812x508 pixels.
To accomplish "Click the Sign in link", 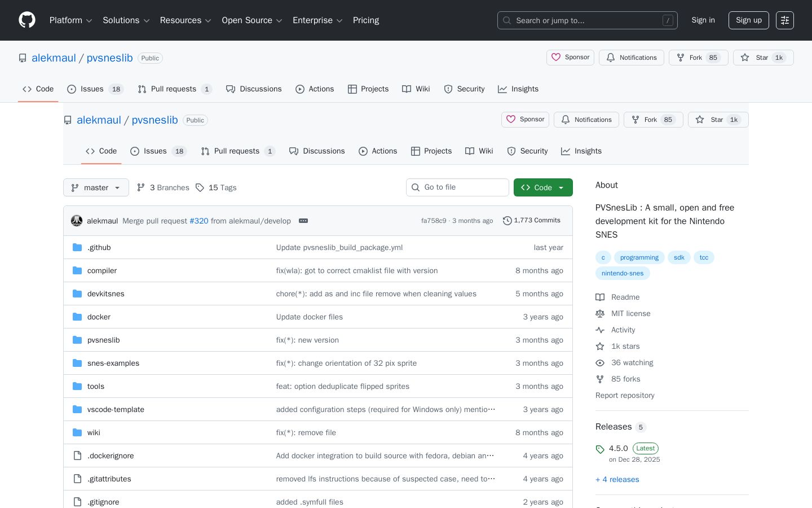I will click(x=703, y=20).
